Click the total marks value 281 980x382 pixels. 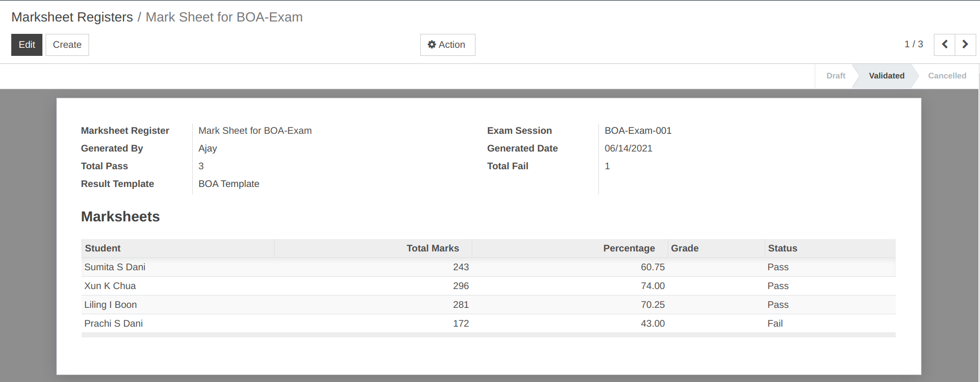[x=460, y=305]
